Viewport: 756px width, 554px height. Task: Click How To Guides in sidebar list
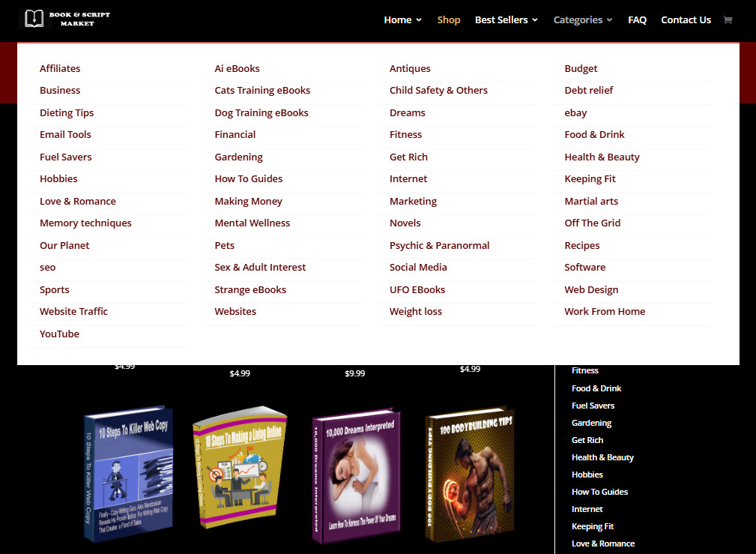click(x=599, y=492)
